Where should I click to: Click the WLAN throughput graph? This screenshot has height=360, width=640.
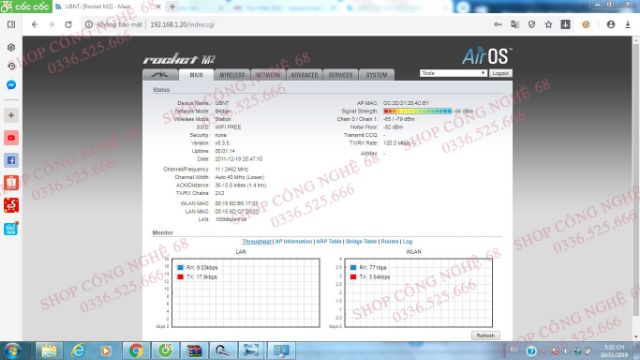418,293
